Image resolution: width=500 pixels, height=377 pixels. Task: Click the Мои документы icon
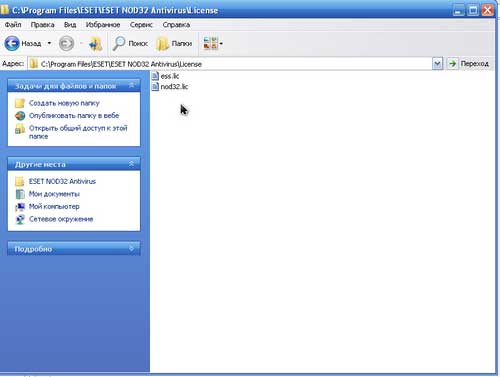pyautogui.click(x=20, y=194)
